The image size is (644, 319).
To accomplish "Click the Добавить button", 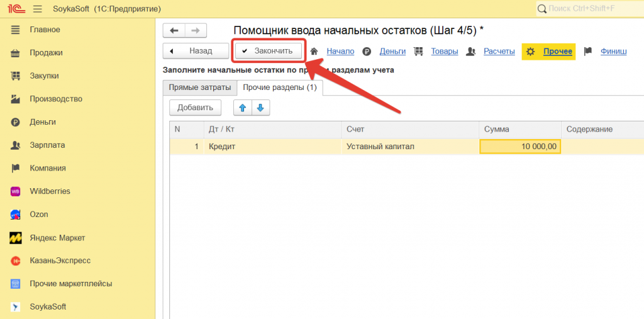I will point(195,108).
